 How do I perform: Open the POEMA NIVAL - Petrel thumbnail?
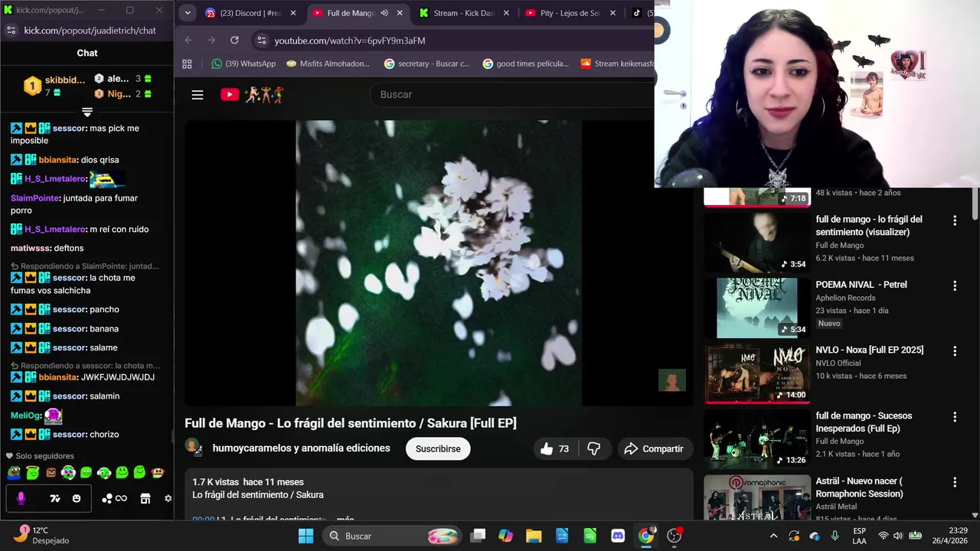(x=756, y=308)
